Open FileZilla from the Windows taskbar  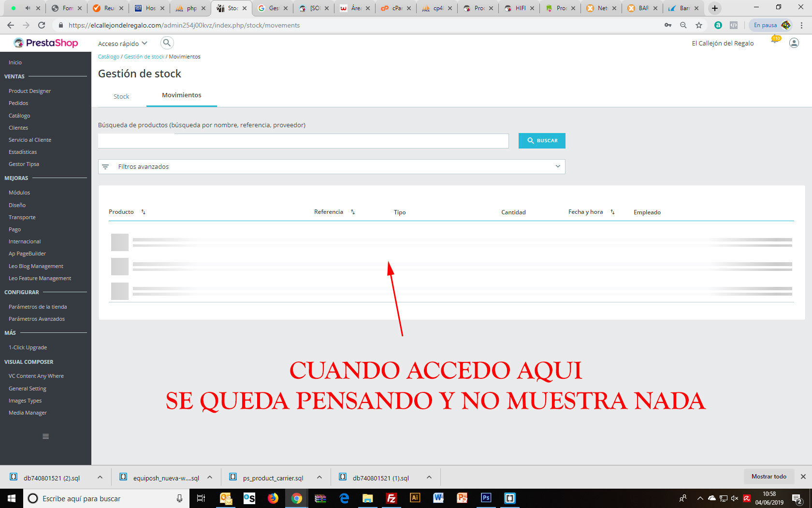tap(391, 498)
